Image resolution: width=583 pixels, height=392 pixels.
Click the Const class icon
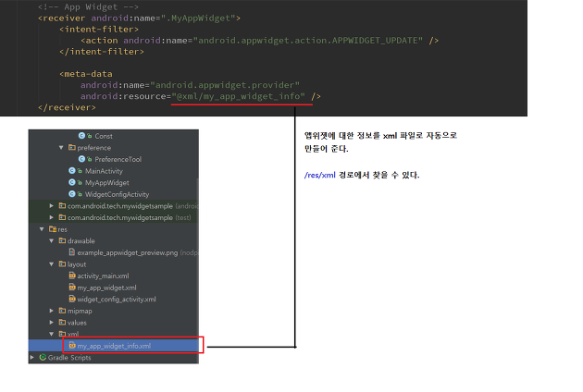point(81,136)
